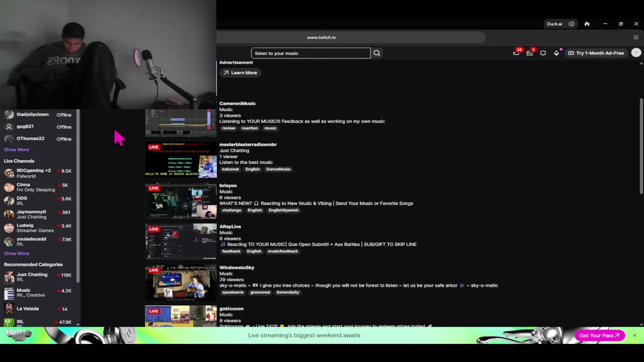Click Show More under Live Channels
The width and height of the screenshot is (644, 362).
coord(17,253)
